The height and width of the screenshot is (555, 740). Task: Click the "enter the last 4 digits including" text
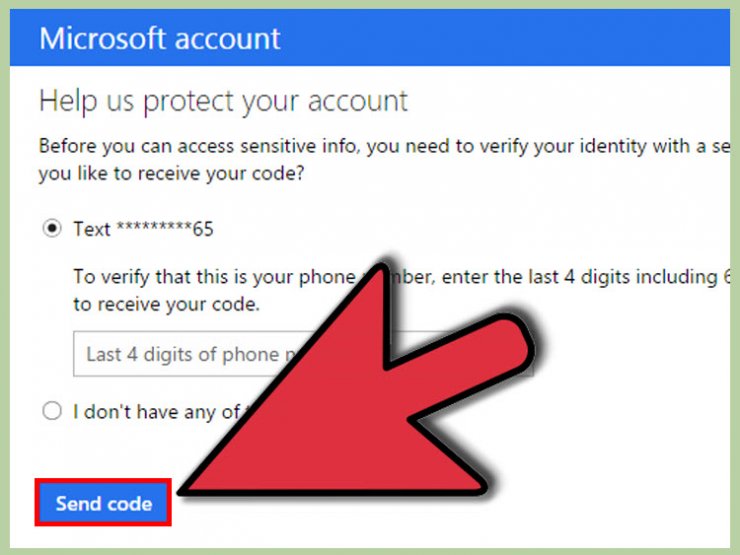(580, 277)
